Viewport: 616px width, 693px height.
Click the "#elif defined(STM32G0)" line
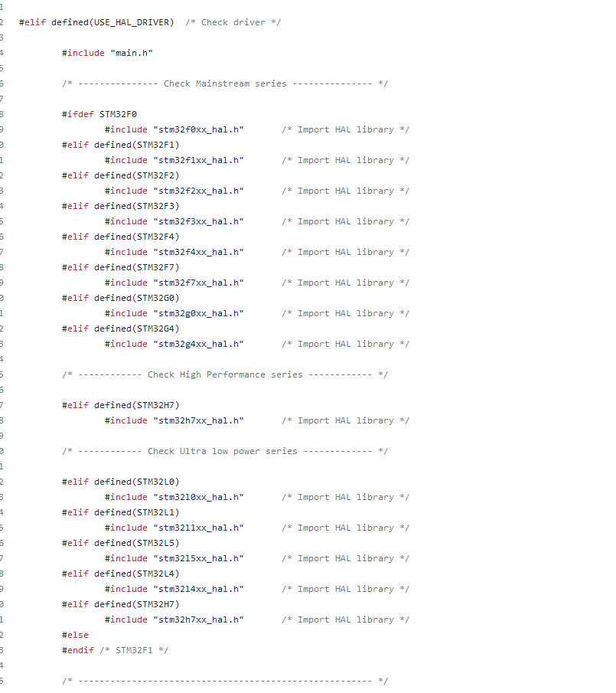coord(121,299)
